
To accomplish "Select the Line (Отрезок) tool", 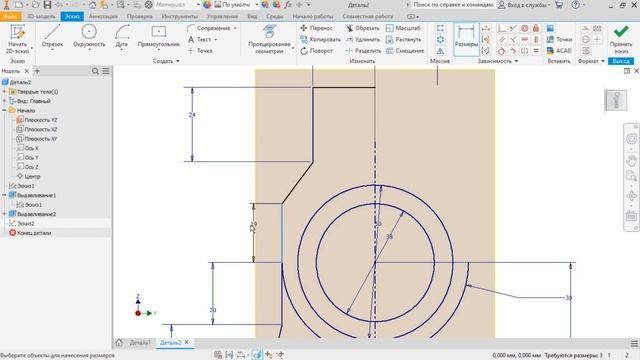I will pyautogui.click(x=52, y=37).
